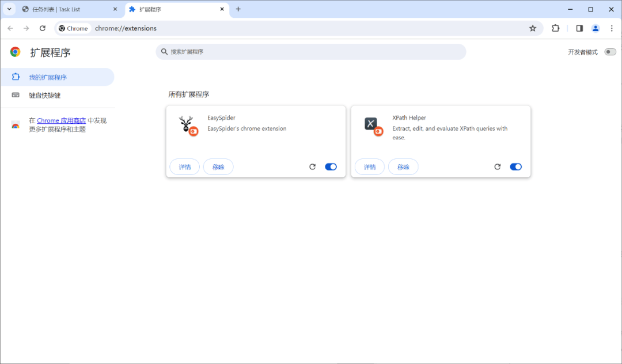Bookmark this page with the star icon
The image size is (622, 364).
pos(533,28)
